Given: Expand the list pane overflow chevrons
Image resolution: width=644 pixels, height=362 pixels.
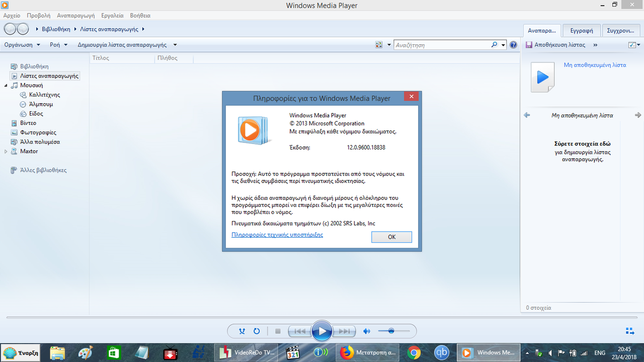Looking at the screenshot, I should [595, 45].
